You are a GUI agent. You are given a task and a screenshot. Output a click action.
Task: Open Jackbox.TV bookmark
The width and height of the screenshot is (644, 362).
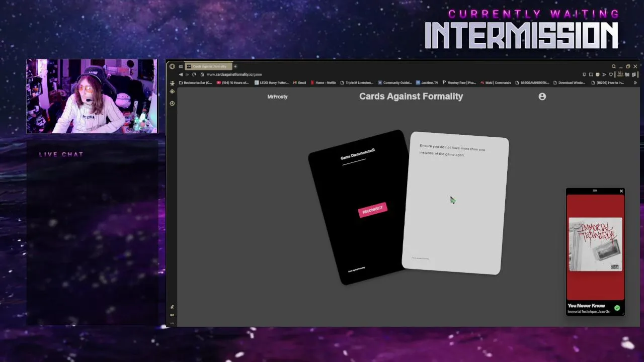427,83
